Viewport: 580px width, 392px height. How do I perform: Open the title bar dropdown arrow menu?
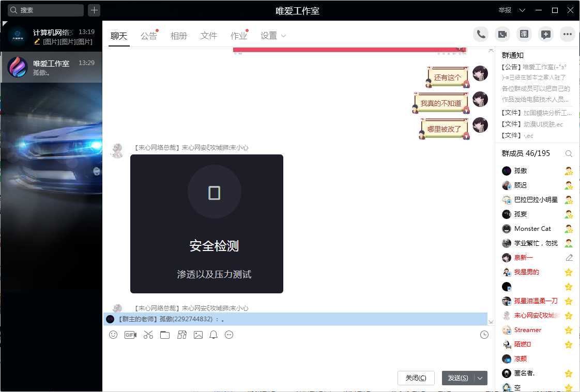[x=522, y=10]
